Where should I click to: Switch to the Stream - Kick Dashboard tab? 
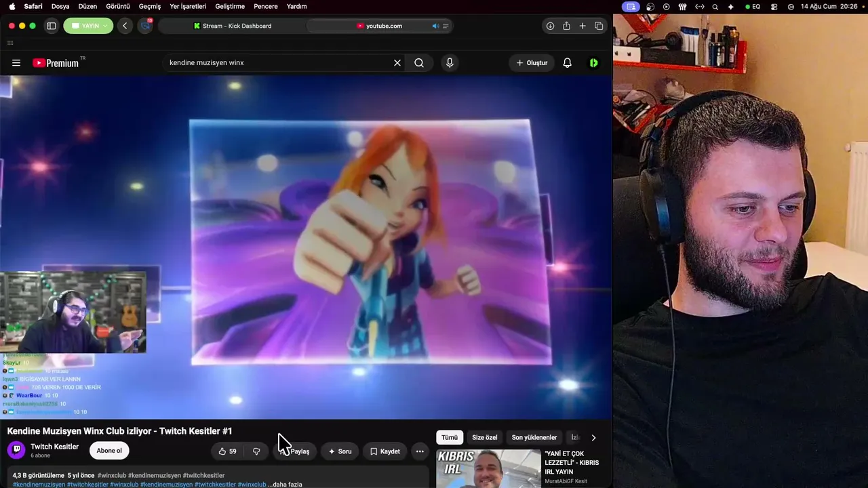pyautogui.click(x=232, y=26)
